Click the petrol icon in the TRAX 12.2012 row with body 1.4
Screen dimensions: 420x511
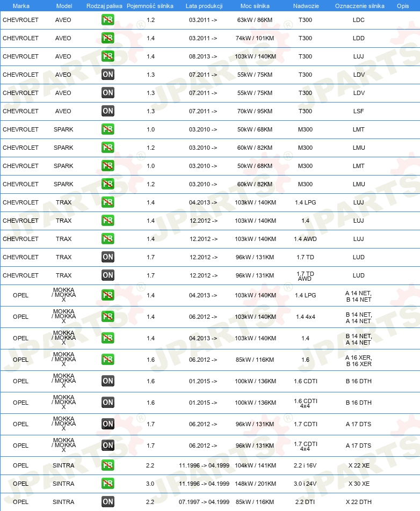[x=107, y=221]
